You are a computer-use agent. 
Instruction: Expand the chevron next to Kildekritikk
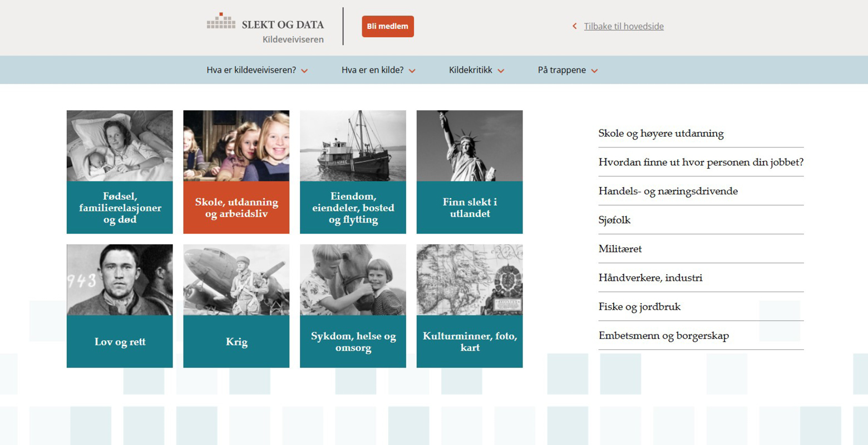click(x=501, y=71)
